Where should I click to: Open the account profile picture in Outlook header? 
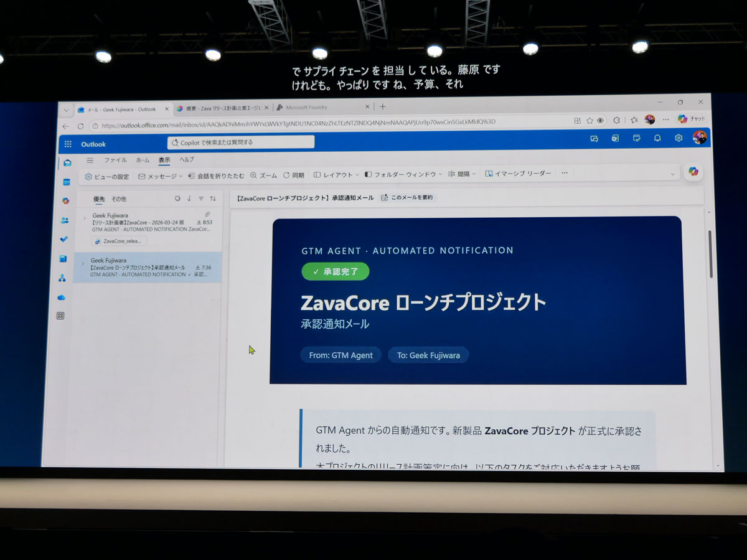tap(700, 138)
